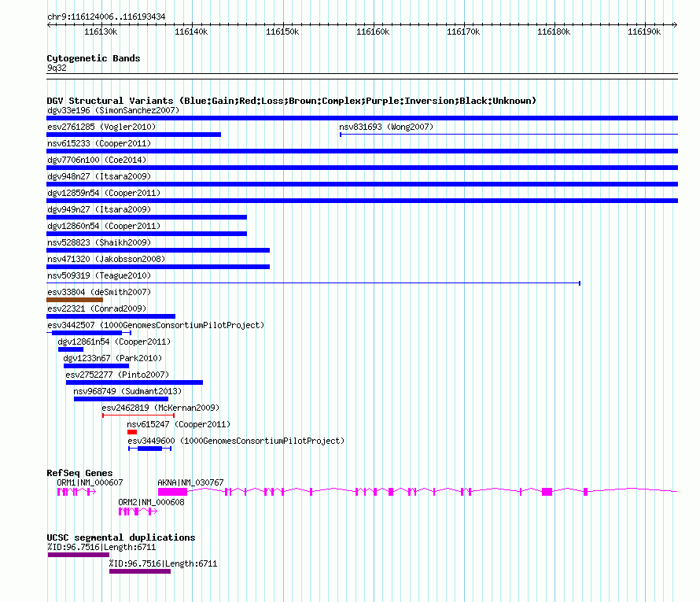Image resolution: width=700 pixels, height=602 pixels.
Task: Select first segmental duplication purple bar
Action: point(79,555)
